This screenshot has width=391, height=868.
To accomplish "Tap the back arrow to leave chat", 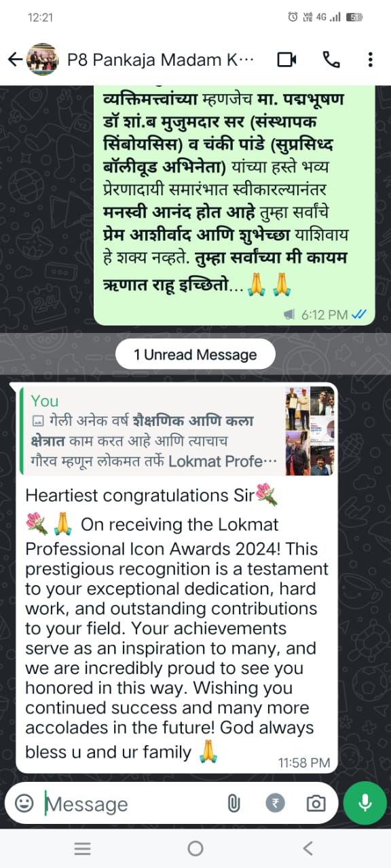I will point(15,60).
